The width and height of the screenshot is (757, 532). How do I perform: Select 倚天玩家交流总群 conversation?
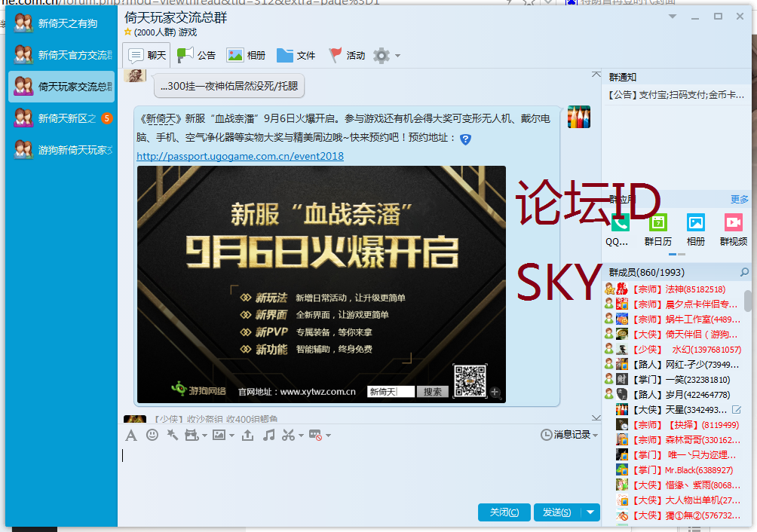[x=61, y=87]
